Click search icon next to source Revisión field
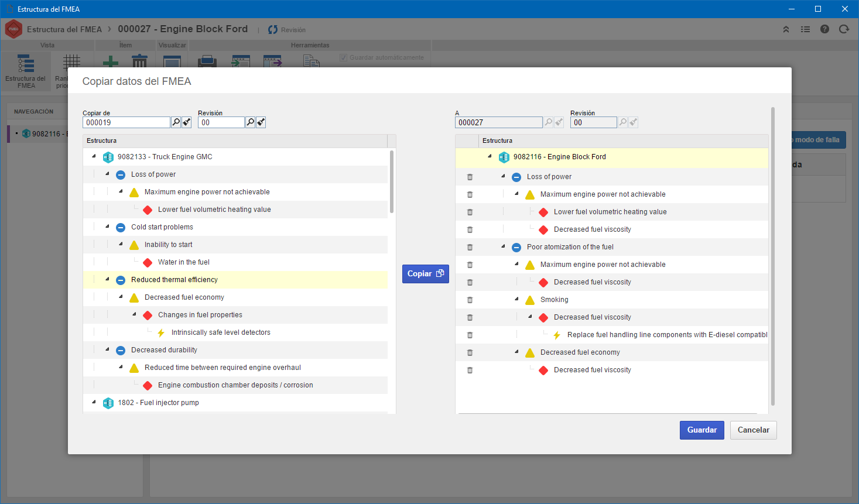Viewport: 859px width, 504px height. pyautogui.click(x=250, y=122)
